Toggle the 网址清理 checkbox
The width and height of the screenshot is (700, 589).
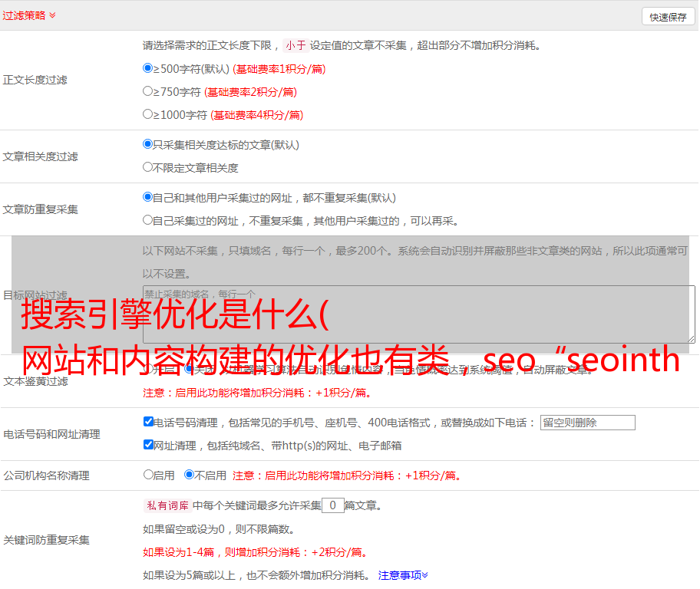pos(148,444)
